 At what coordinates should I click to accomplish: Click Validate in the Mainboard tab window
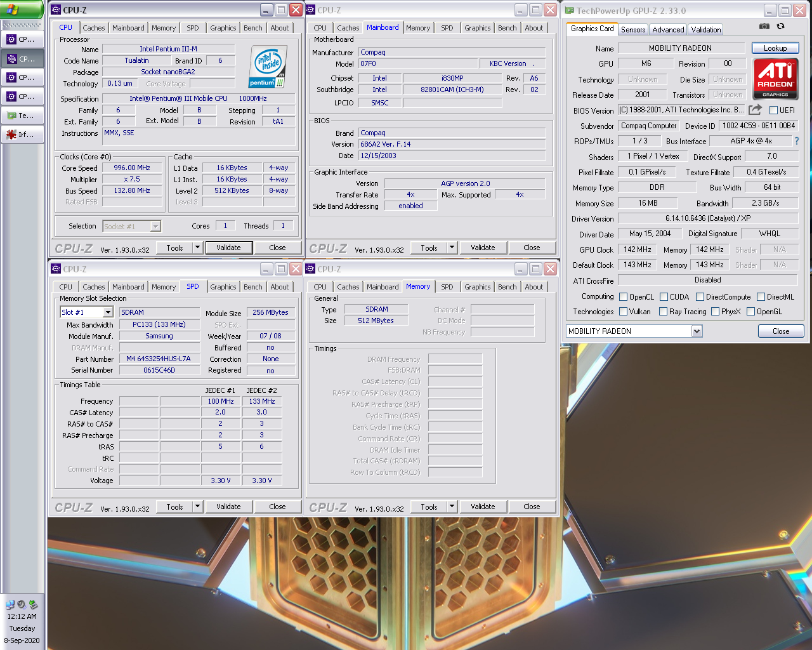click(x=483, y=248)
